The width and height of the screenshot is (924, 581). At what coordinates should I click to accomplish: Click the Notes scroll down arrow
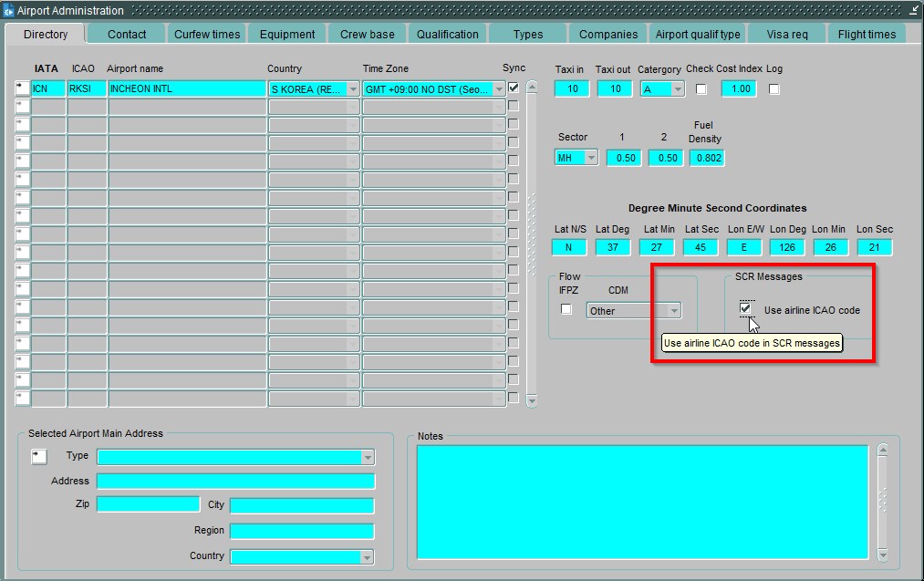(882, 555)
